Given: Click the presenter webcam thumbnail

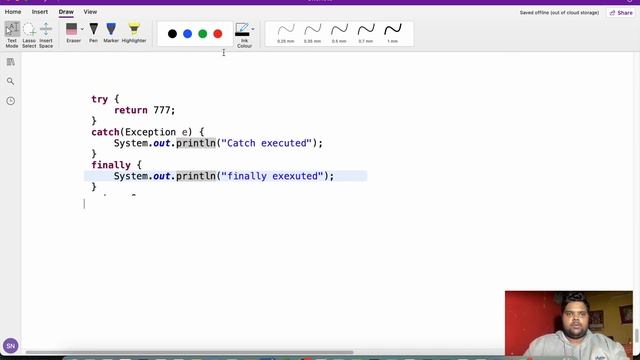Looking at the screenshot, I should (569, 323).
